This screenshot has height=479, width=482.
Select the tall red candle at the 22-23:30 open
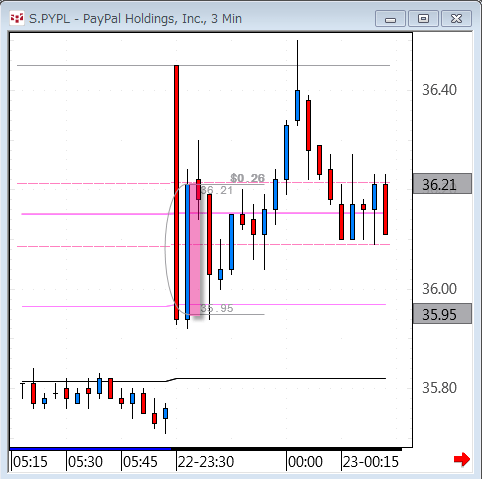[176, 192]
